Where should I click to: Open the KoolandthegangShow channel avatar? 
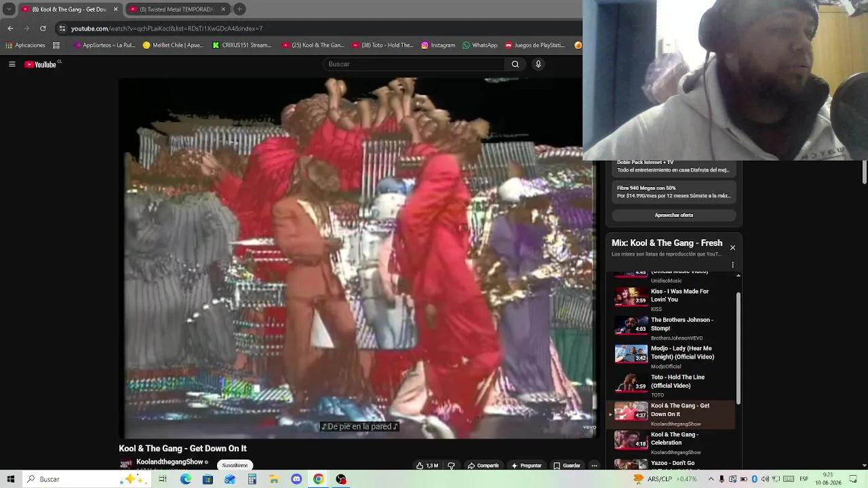(125, 464)
